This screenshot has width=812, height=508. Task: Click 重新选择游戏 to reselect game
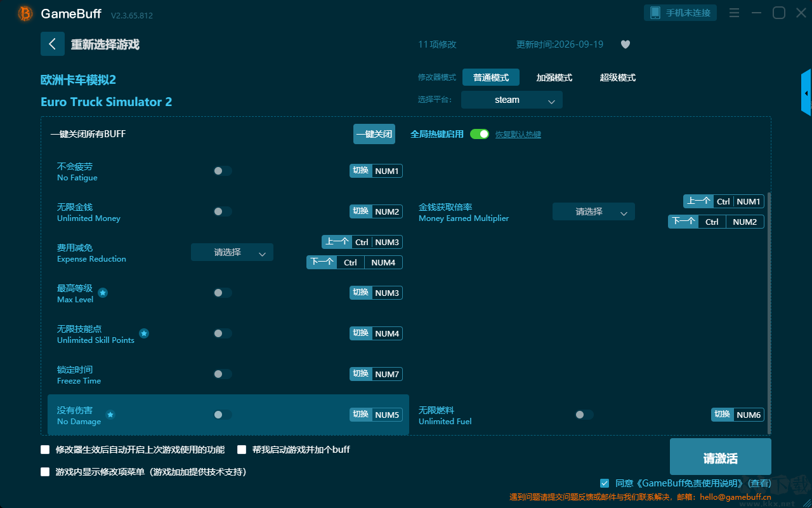pyautogui.click(x=105, y=44)
